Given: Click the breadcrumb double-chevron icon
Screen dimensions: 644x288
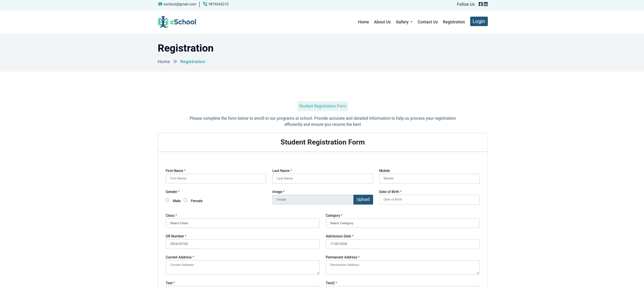Looking at the screenshot, I should tap(175, 62).
